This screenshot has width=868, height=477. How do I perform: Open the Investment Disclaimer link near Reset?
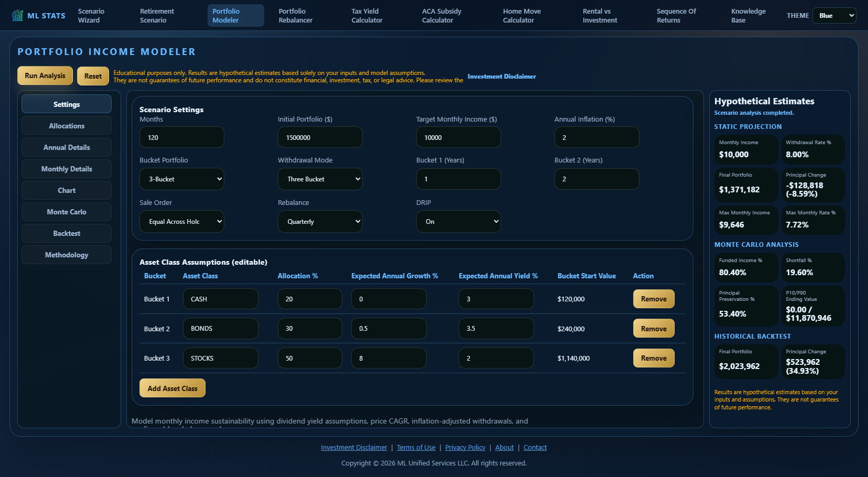502,77
